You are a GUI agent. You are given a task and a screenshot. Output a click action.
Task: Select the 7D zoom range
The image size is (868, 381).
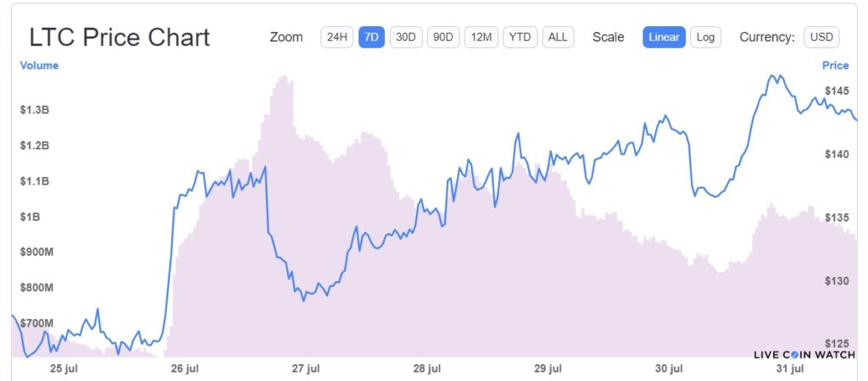371,37
